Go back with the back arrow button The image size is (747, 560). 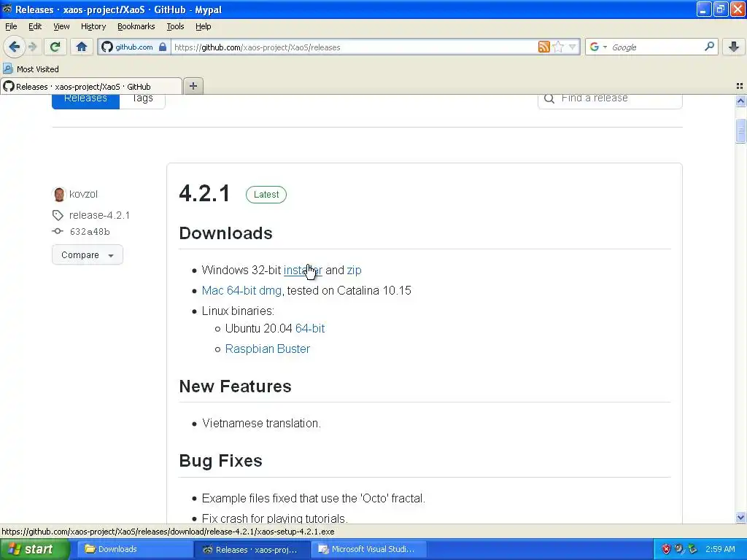pos(15,47)
